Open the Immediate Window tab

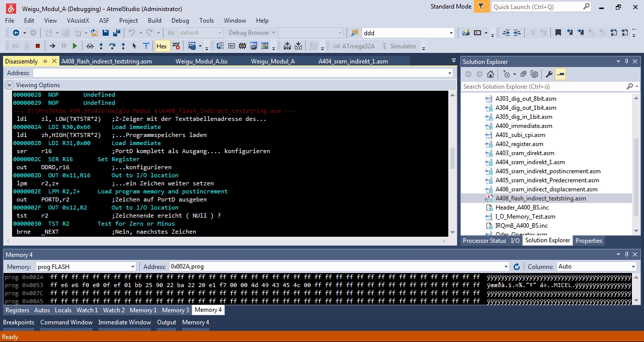coord(124,322)
